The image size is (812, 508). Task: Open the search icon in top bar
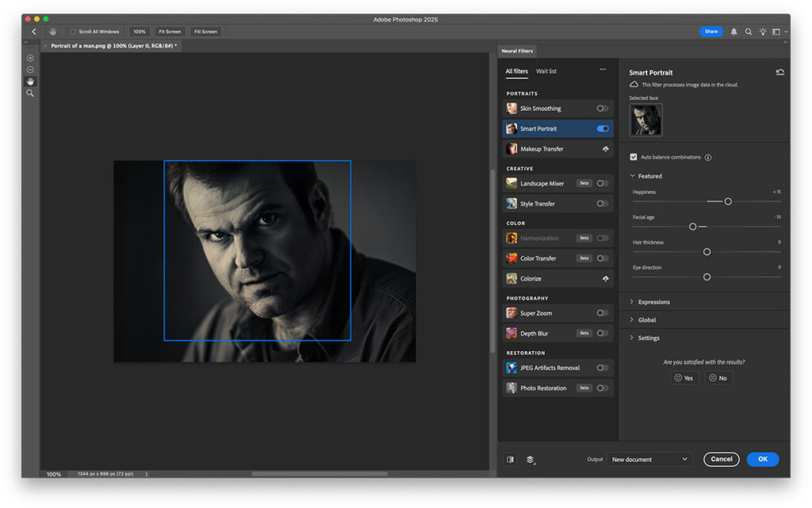(x=749, y=32)
